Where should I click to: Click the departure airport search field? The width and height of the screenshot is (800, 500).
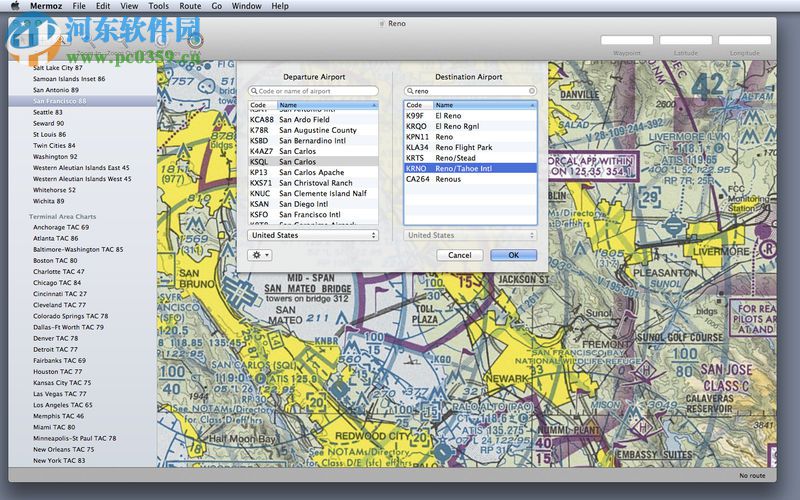(313, 91)
